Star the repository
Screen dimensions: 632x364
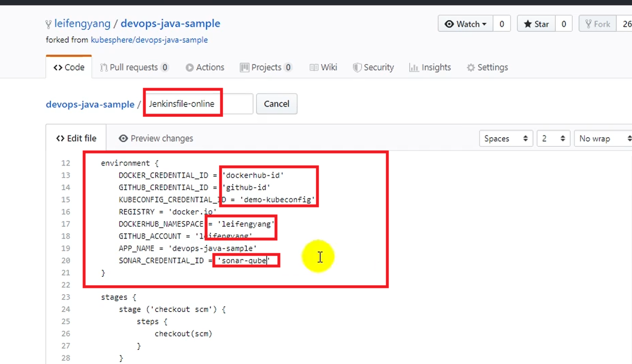[x=536, y=24]
